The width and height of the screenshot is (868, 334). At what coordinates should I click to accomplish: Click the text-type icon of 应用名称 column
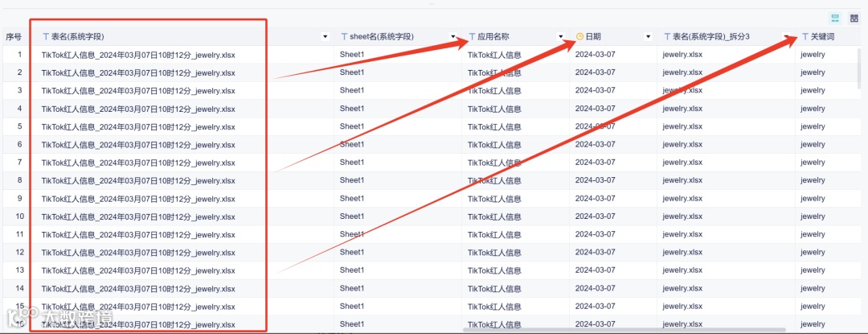(x=473, y=36)
